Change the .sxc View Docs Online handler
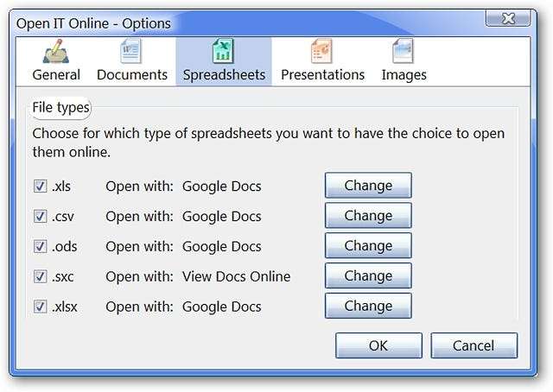This screenshot has width=553, height=392. [368, 276]
